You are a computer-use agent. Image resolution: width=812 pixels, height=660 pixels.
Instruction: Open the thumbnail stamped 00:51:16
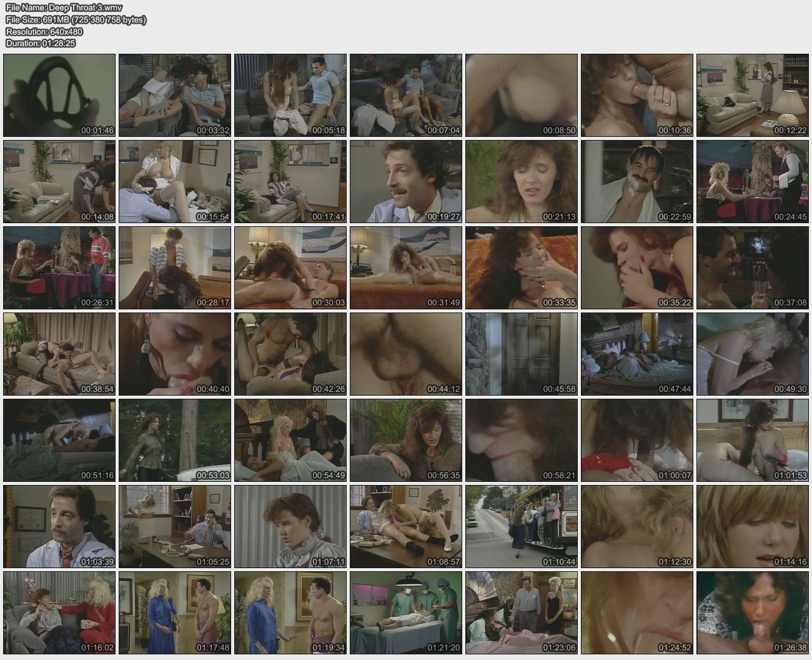59,440
